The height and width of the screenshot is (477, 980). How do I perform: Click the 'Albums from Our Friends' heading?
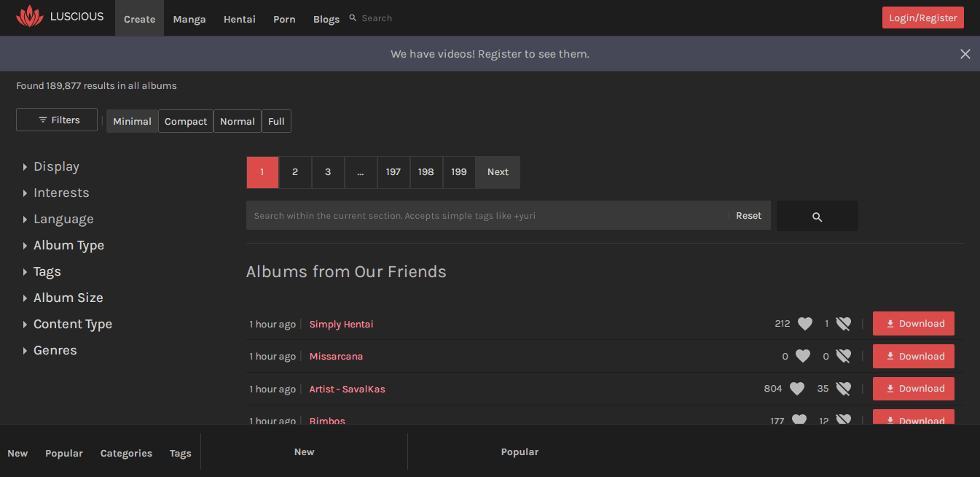346,272
